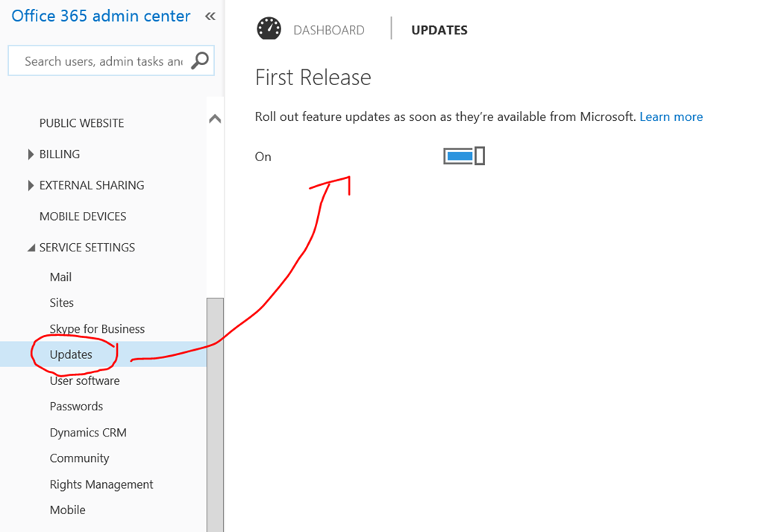Open the Dashboard tab
764x532 pixels.
[328, 31]
